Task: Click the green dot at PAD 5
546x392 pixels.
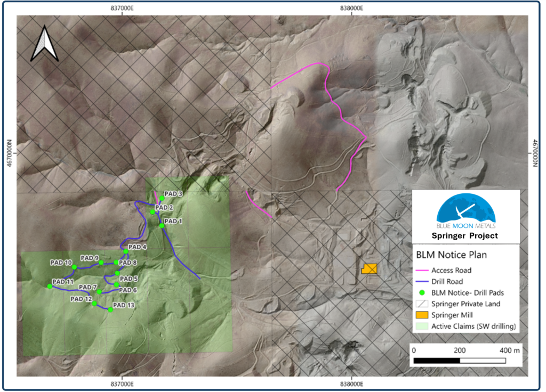Action: pos(117,273)
